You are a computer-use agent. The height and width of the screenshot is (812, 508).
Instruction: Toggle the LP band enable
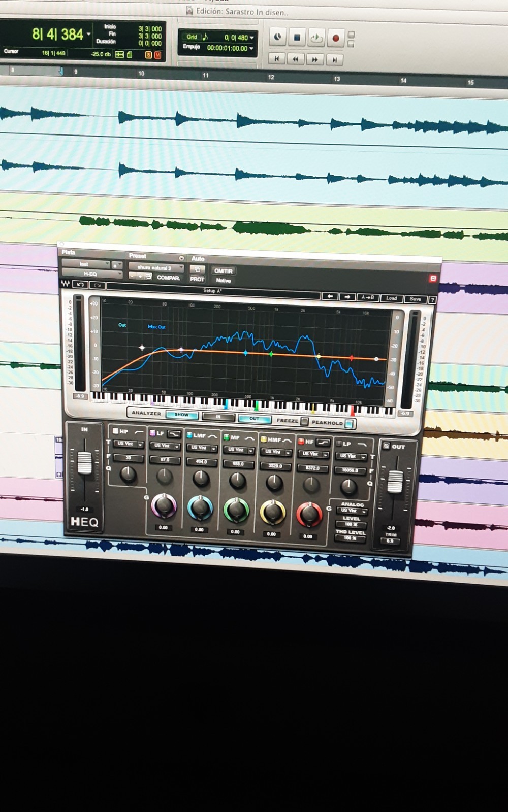[x=339, y=444]
